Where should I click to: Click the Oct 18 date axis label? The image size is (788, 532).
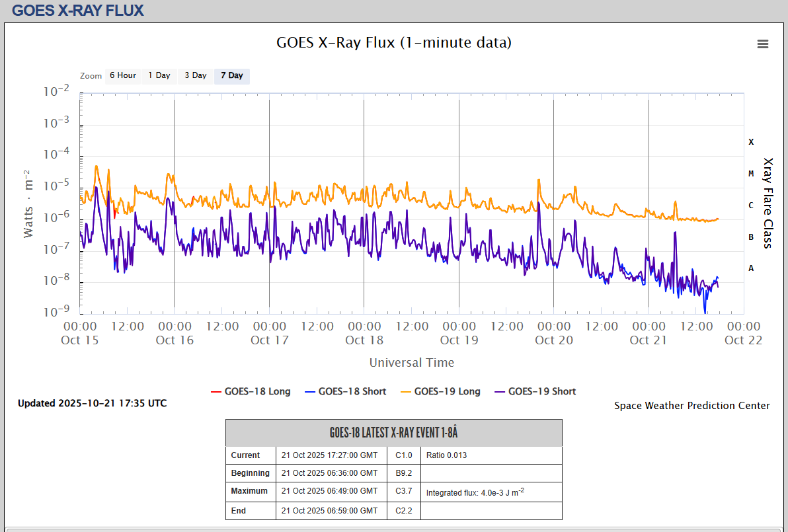pos(364,340)
